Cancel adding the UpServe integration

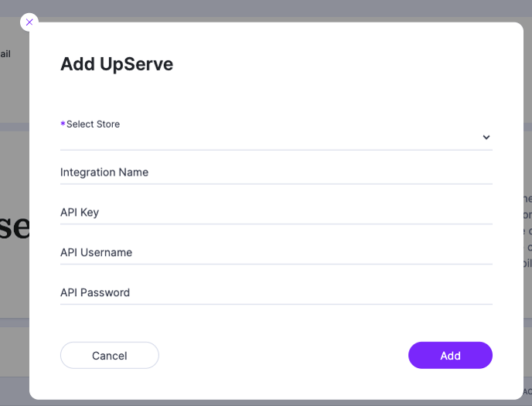(x=110, y=355)
